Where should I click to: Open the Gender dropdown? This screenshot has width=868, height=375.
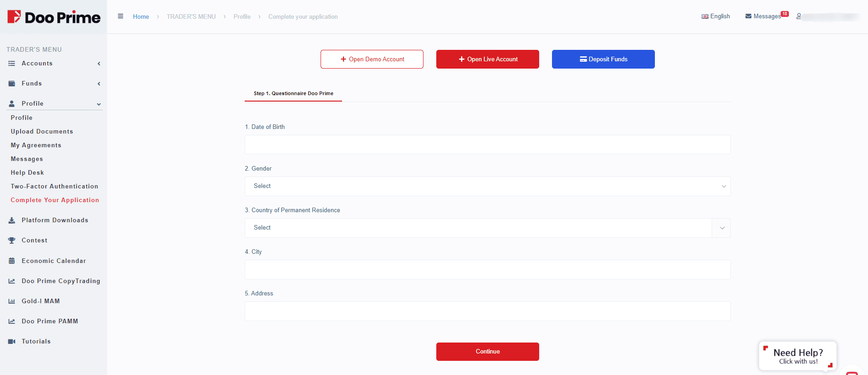(488, 186)
